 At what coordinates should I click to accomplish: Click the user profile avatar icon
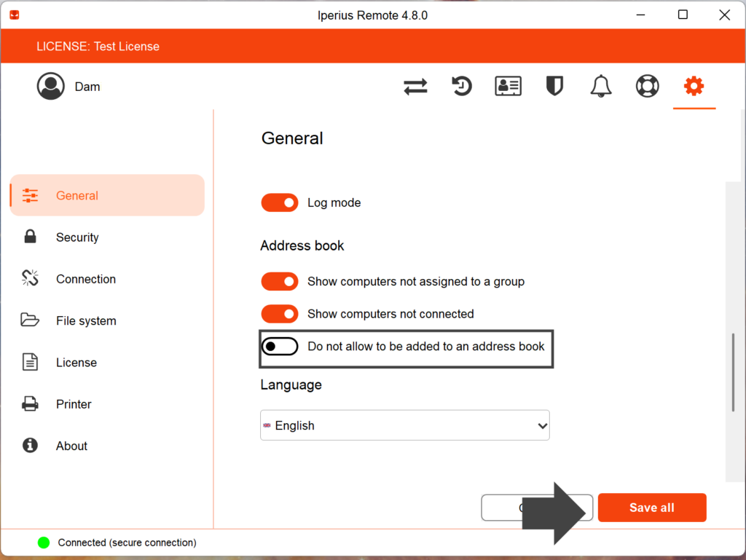pos(51,86)
